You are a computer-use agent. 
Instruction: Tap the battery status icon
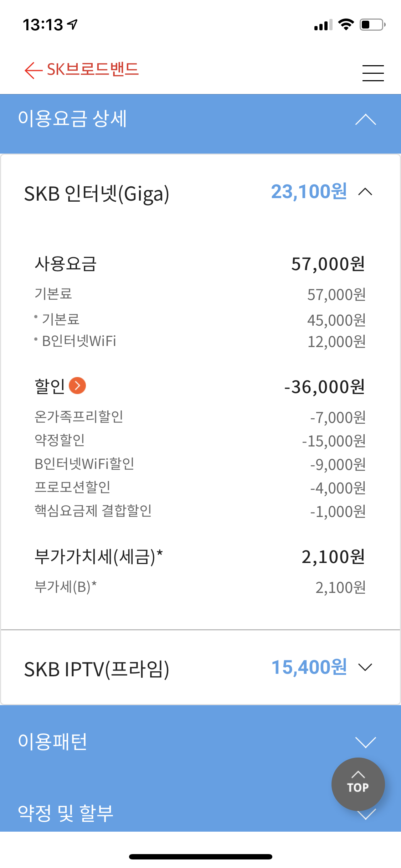[372, 25]
